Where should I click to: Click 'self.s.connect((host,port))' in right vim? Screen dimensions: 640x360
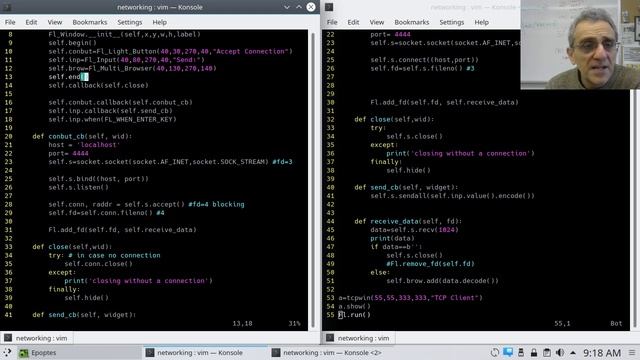(x=424, y=60)
